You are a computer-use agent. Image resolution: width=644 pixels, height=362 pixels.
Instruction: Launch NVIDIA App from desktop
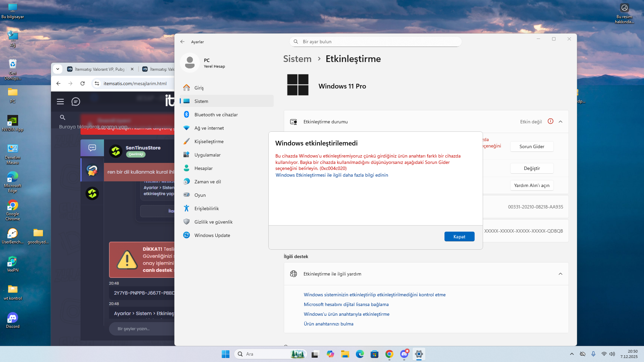[13, 123]
